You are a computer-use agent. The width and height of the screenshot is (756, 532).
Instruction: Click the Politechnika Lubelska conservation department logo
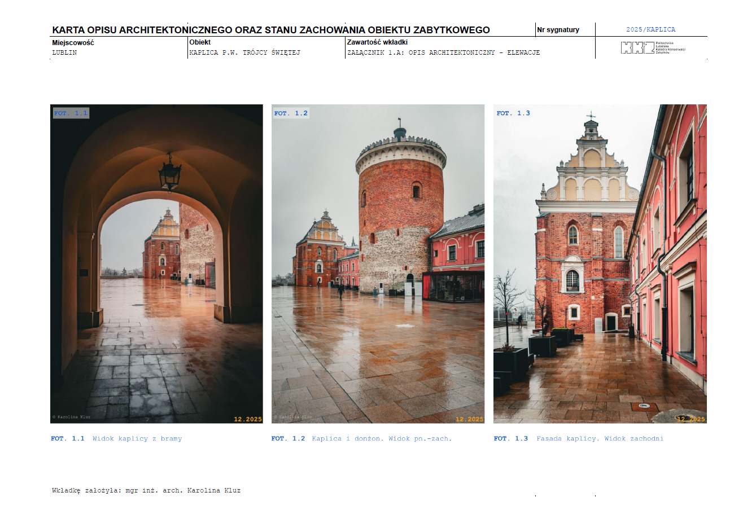point(653,47)
